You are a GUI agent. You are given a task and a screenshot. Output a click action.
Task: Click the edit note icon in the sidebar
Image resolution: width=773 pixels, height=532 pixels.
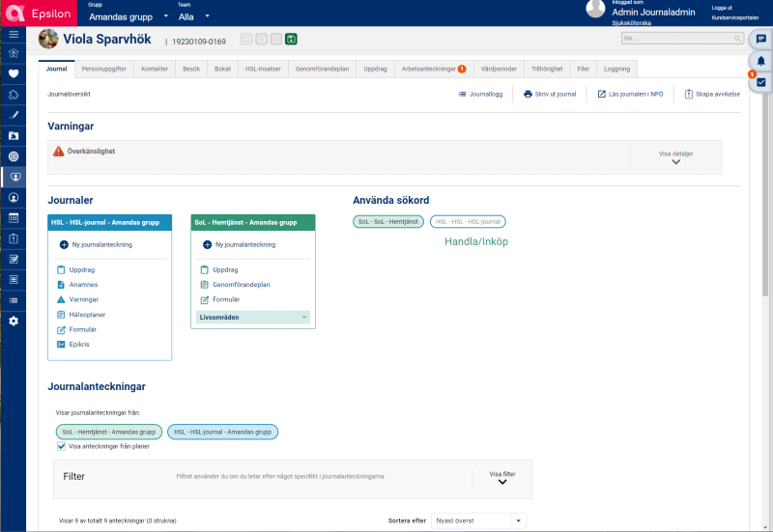(14, 260)
